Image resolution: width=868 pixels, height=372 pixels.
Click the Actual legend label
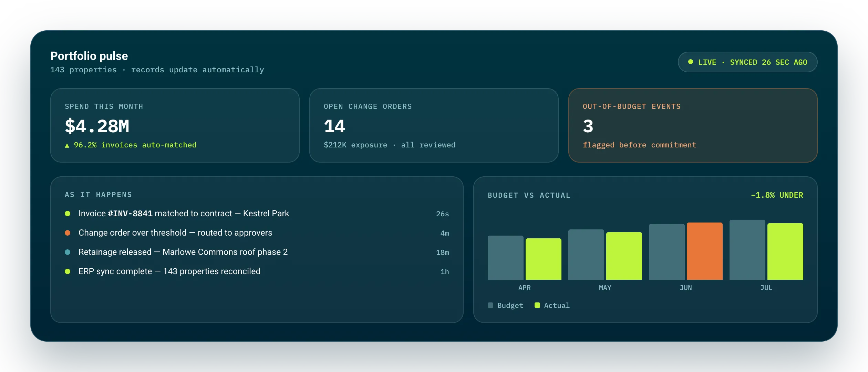pyautogui.click(x=557, y=306)
